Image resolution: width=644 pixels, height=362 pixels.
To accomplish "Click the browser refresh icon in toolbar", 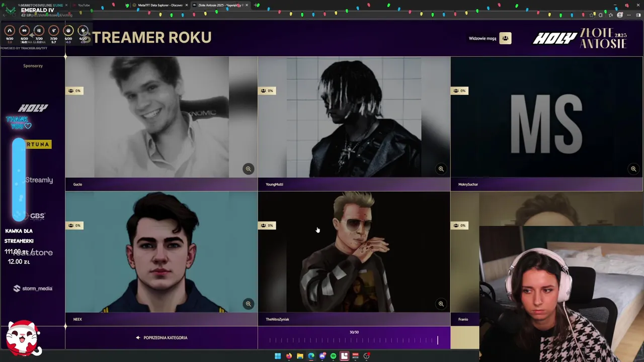I will (x=600, y=15).
